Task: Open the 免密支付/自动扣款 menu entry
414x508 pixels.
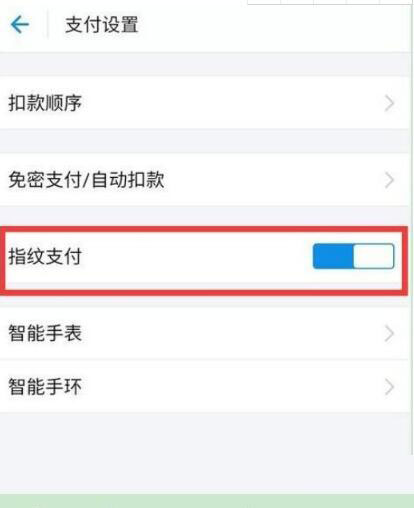Action: tap(205, 180)
